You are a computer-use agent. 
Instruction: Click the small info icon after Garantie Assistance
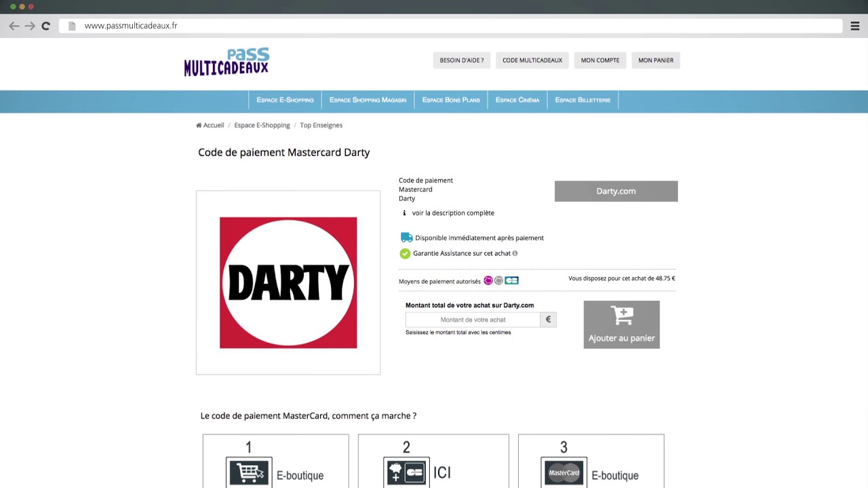(515, 253)
